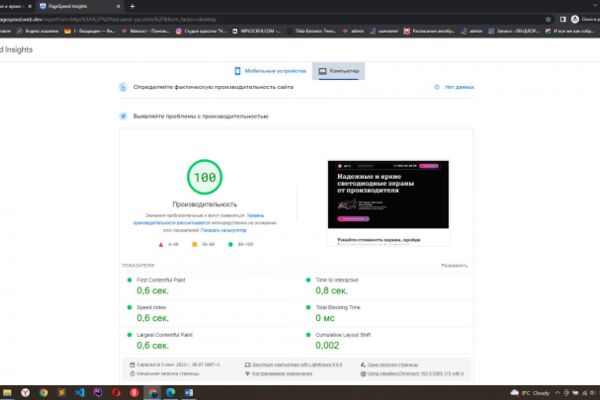600x400 pixels.
Task: Switch to the Мобильные устройства tab
Action: pos(270,71)
